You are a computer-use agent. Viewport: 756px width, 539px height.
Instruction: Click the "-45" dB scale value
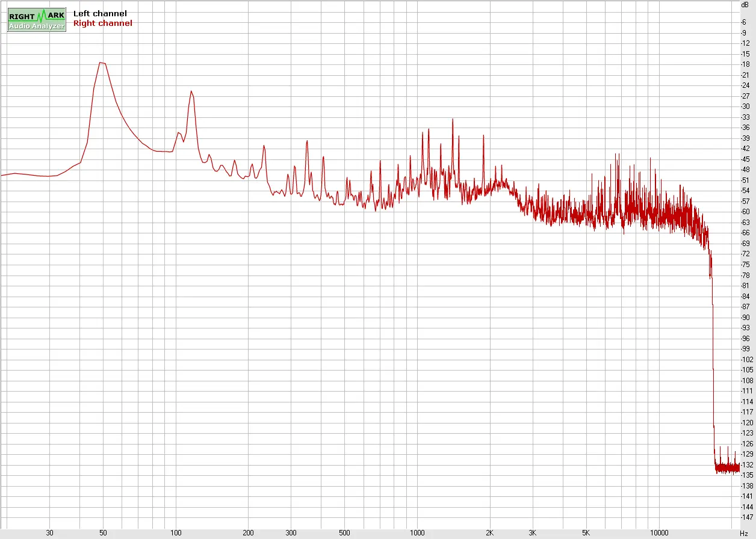(x=747, y=159)
